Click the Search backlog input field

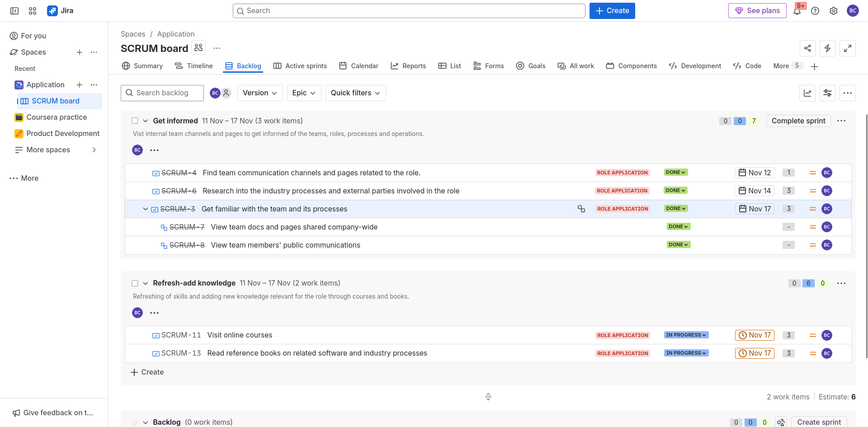(162, 93)
